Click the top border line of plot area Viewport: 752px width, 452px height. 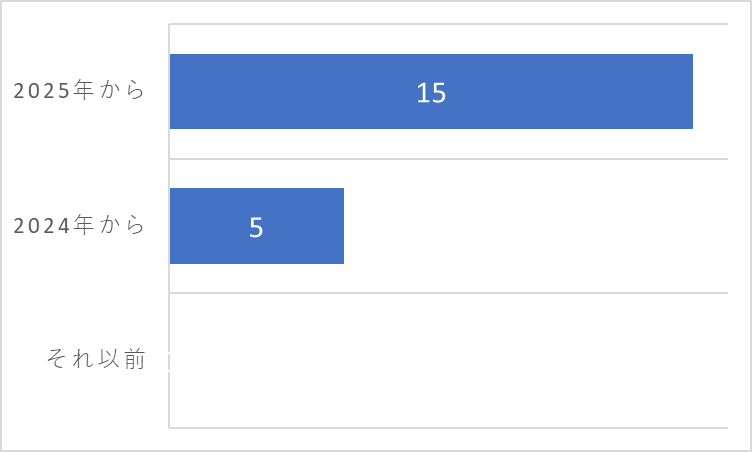(448, 24)
